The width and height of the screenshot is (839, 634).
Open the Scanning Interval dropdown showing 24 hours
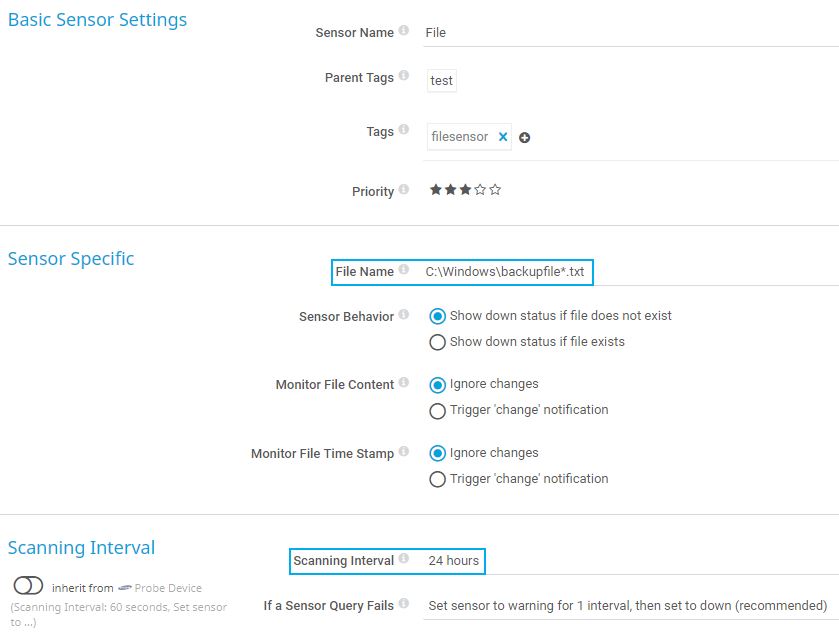(455, 561)
